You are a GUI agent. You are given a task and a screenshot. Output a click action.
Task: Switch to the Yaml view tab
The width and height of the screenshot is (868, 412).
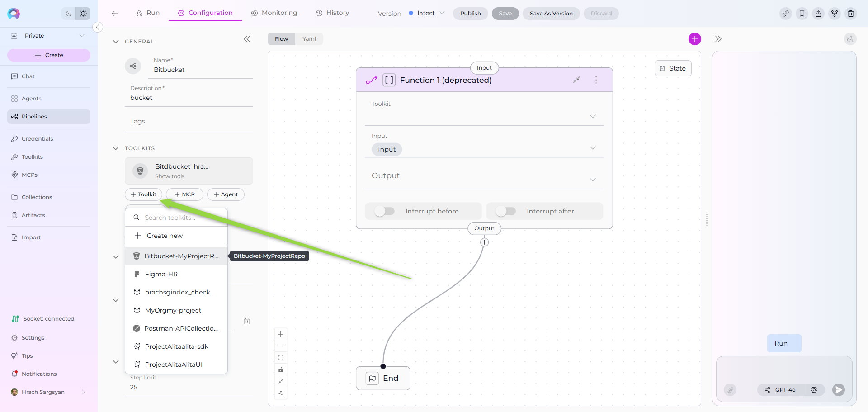309,39
